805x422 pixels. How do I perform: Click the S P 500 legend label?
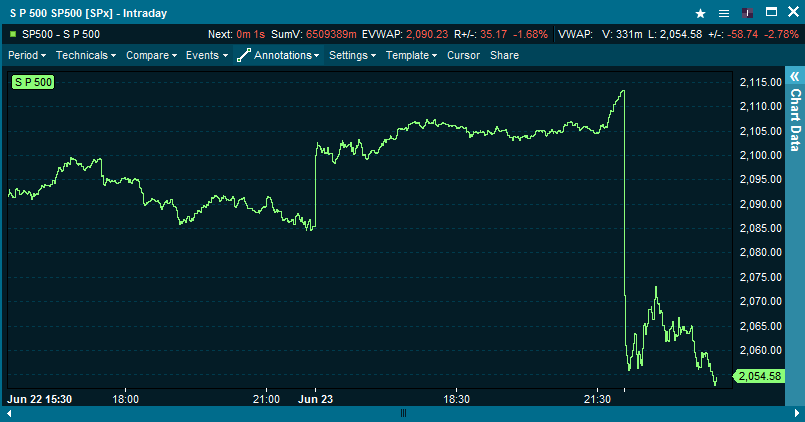(33, 82)
